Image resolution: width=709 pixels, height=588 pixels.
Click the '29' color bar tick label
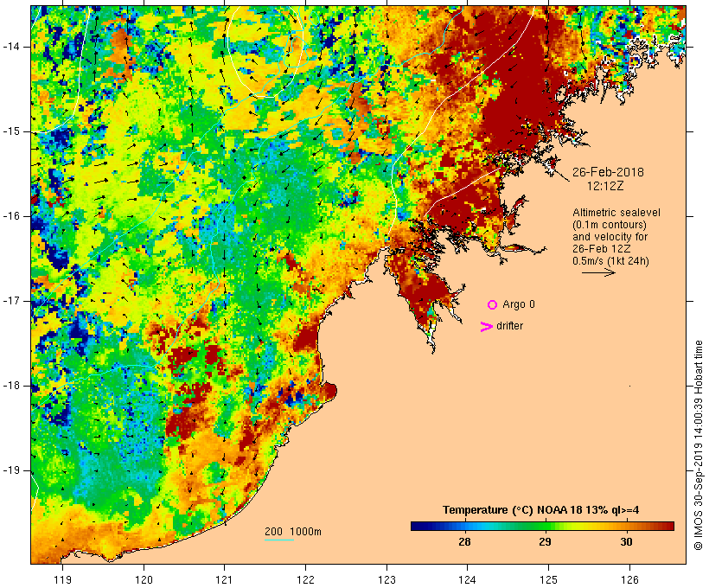[545, 542]
